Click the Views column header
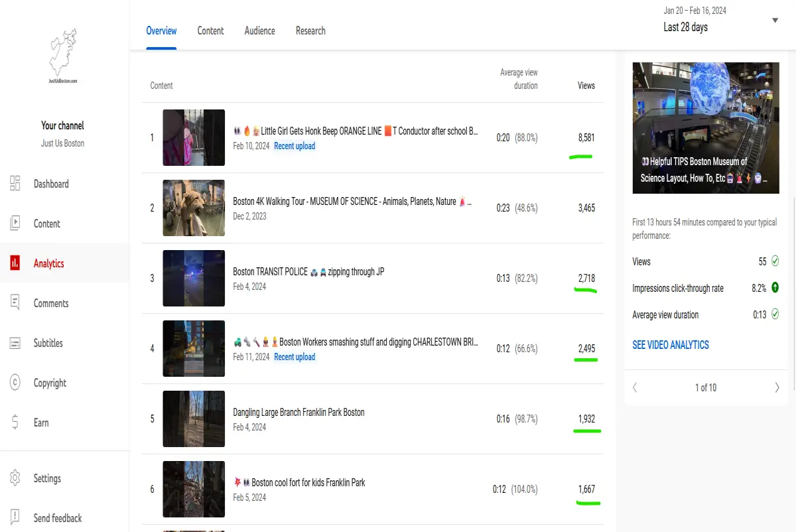796x532 pixels. pos(586,86)
